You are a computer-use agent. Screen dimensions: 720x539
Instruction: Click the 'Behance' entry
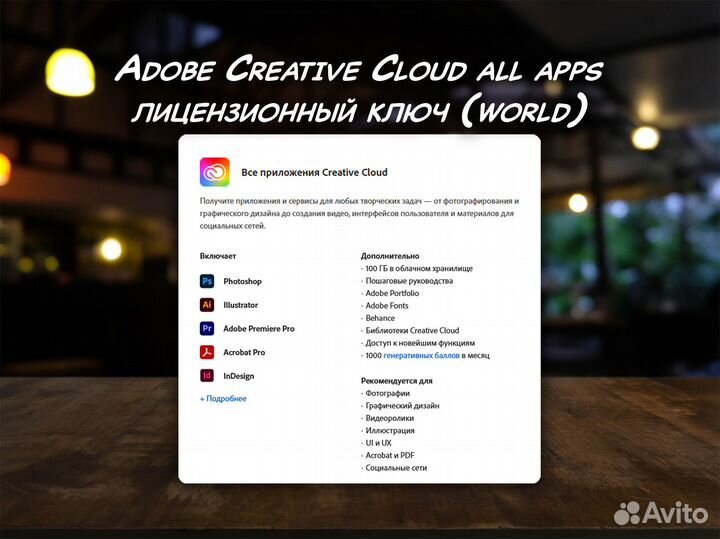378,318
